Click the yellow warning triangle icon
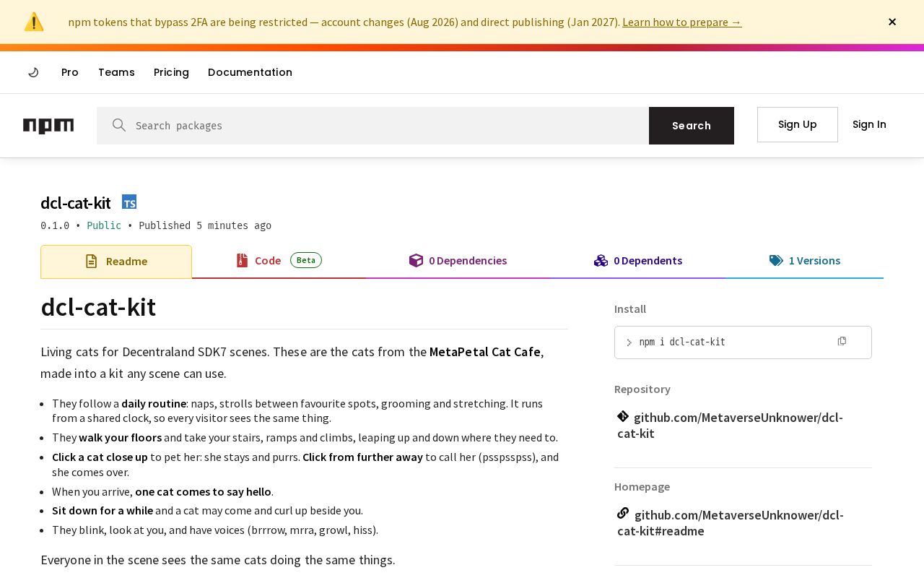 coord(34,22)
